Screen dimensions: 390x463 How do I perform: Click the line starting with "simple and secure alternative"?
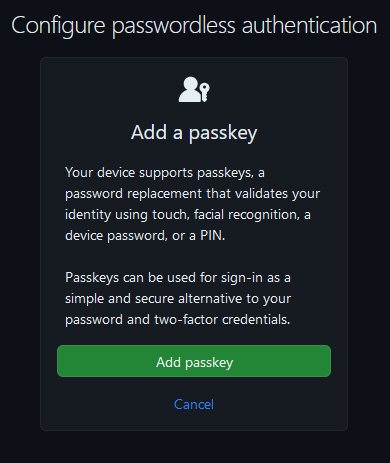tap(178, 299)
